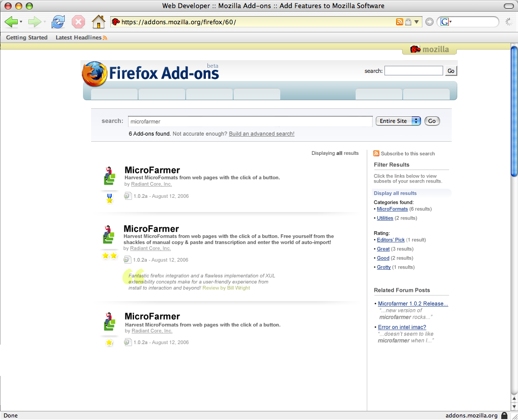Click the version icon next to first 1.0.2a
The image size is (518, 420).
127,196
